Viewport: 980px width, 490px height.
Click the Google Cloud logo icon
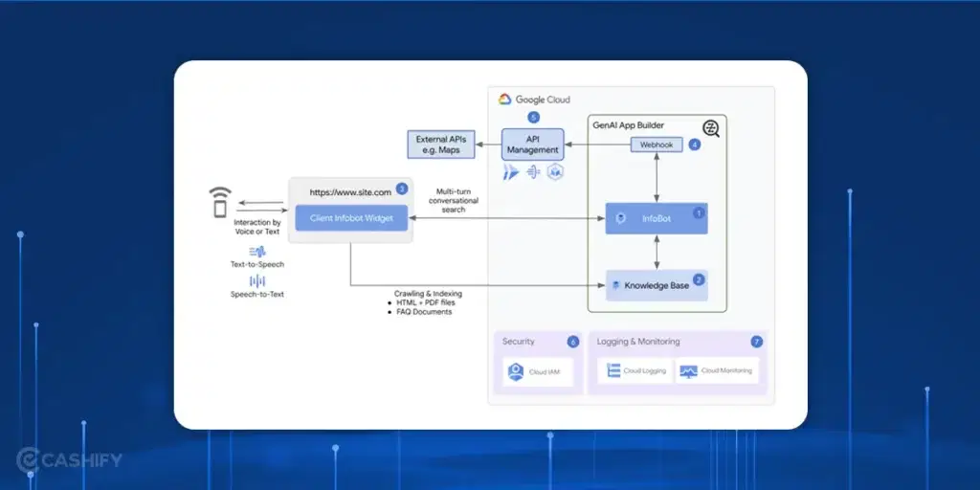(x=505, y=100)
